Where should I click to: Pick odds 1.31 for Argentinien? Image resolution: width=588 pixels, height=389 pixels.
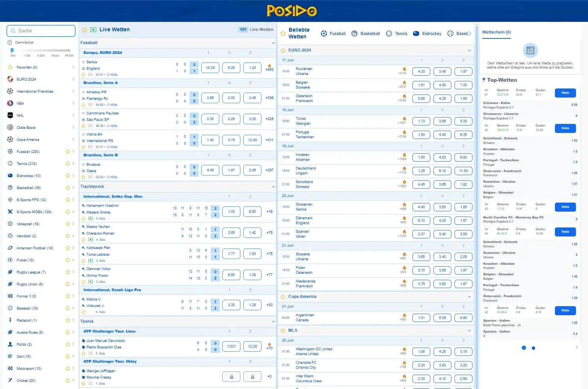[x=421, y=318]
